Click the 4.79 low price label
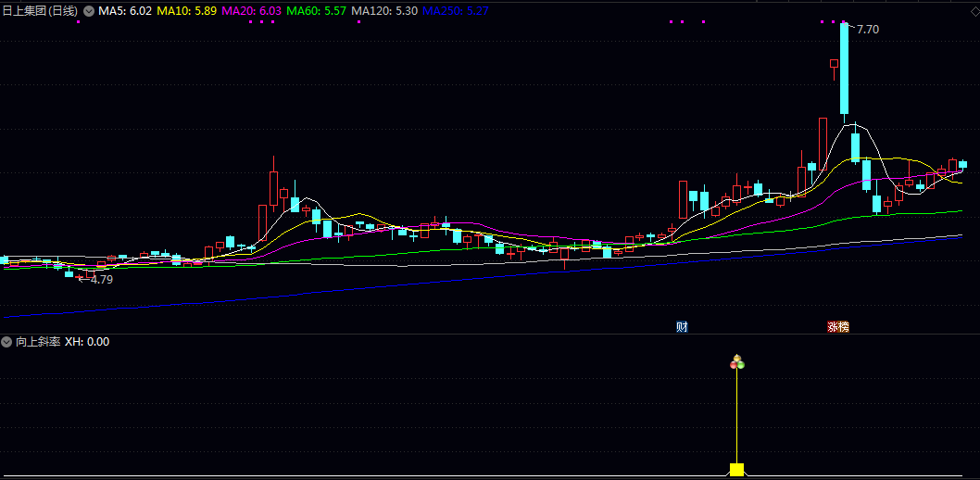980x480 pixels. click(102, 280)
